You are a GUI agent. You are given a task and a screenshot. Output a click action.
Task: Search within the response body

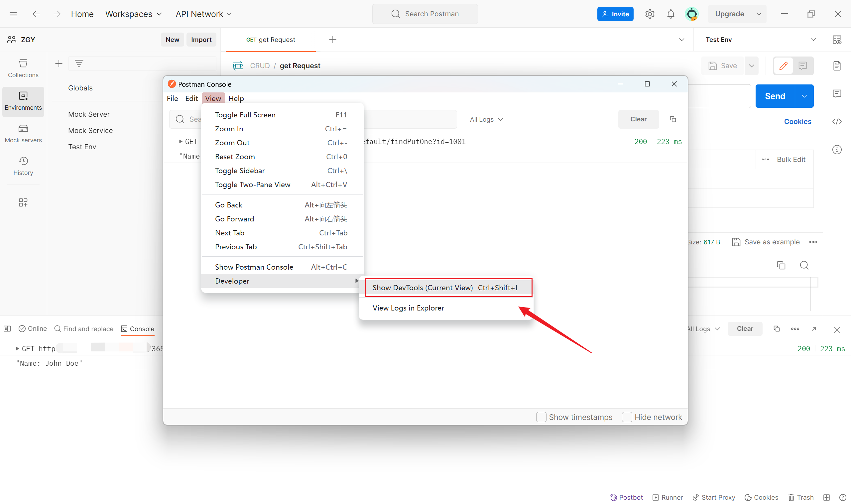(804, 265)
